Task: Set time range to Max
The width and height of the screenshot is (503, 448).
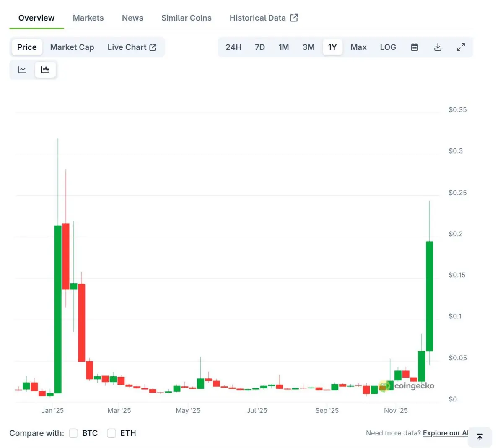Action: click(358, 47)
